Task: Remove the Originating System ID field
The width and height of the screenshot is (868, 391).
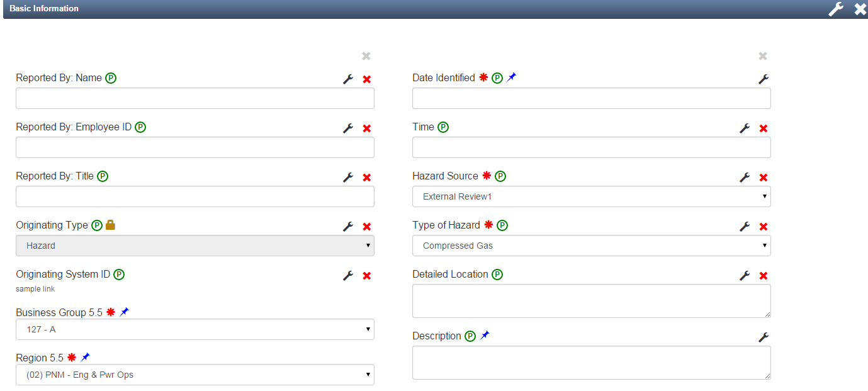Action: click(x=367, y=276)
